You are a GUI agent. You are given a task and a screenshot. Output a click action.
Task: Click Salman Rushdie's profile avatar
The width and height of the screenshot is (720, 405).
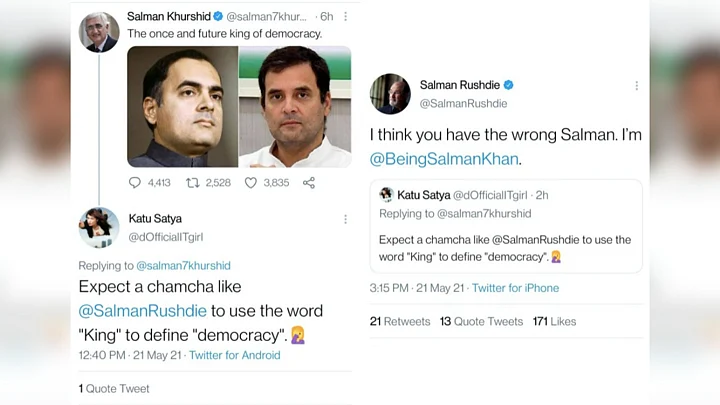[390, 94]
